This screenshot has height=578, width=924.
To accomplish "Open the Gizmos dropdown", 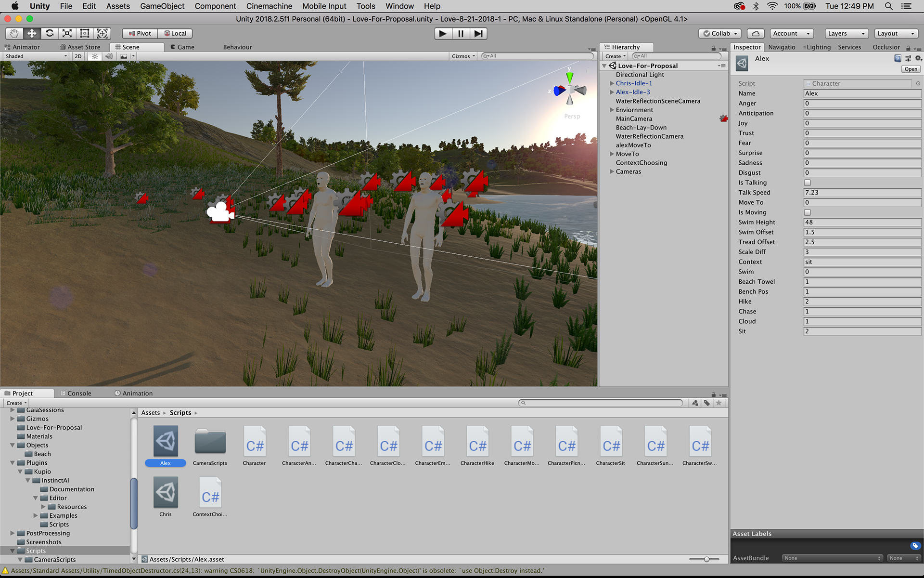I will coord(463,56).
